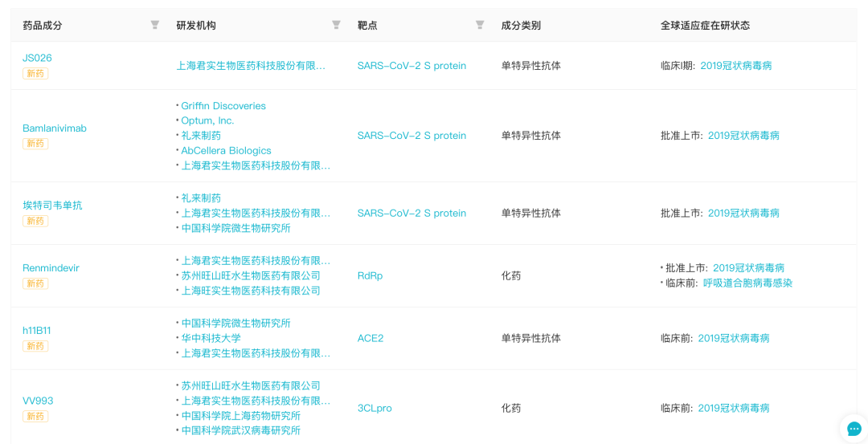This screenshot has height=444, width=868.
Task: Open filter for 研发机构 column
Action: 336,25
